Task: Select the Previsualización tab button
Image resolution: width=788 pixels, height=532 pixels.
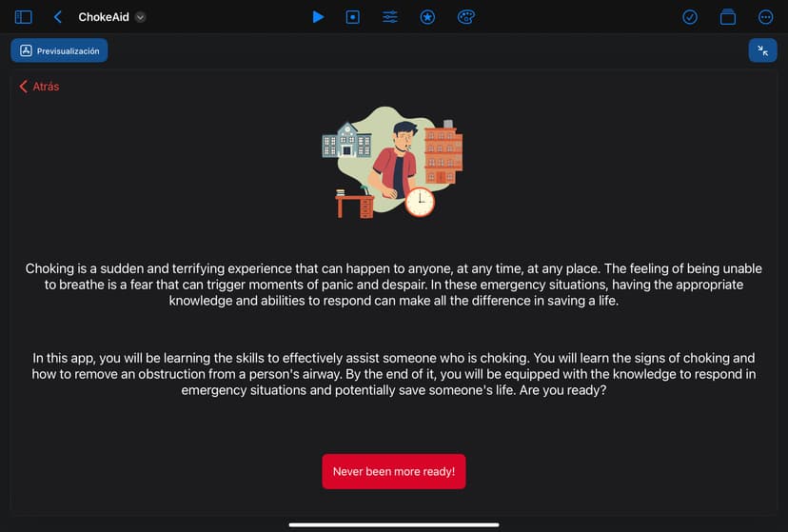Action: click(x=59, y=50)
